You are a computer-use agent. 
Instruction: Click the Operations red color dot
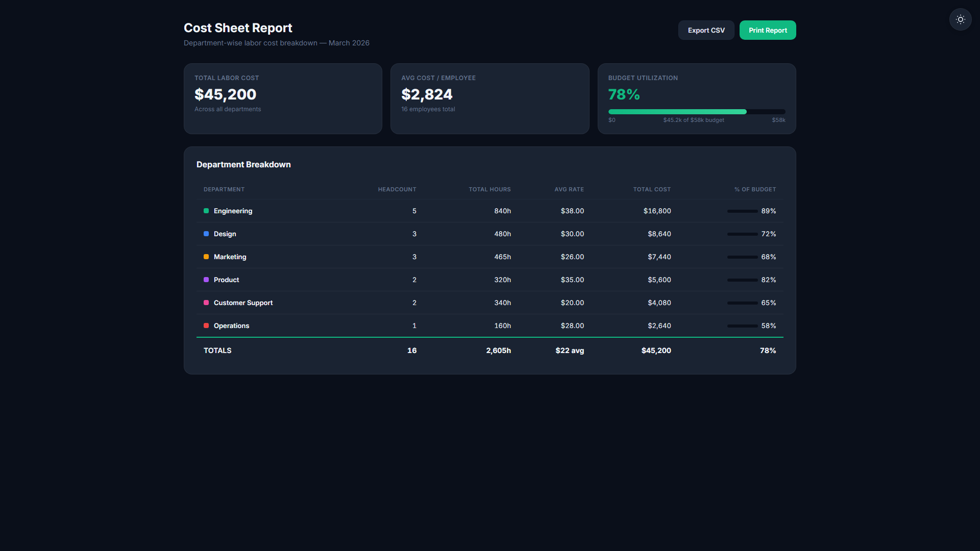[x=206, y=325]
